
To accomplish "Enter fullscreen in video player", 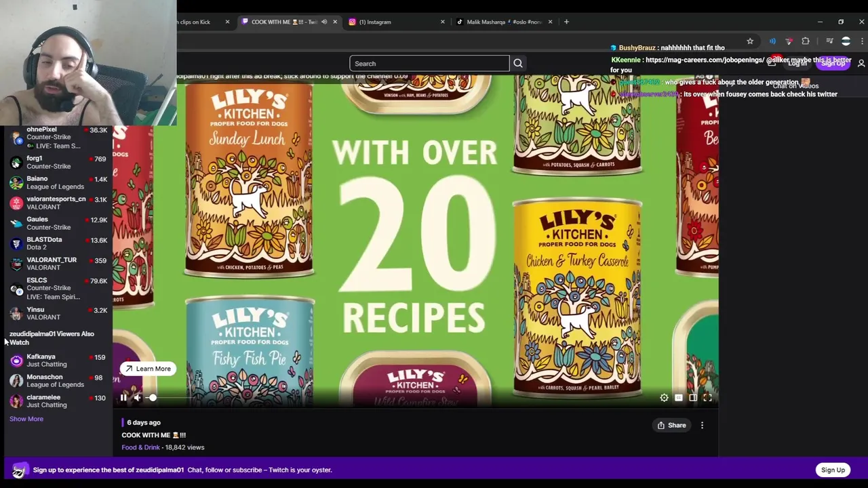I will [x=707, y=398].
